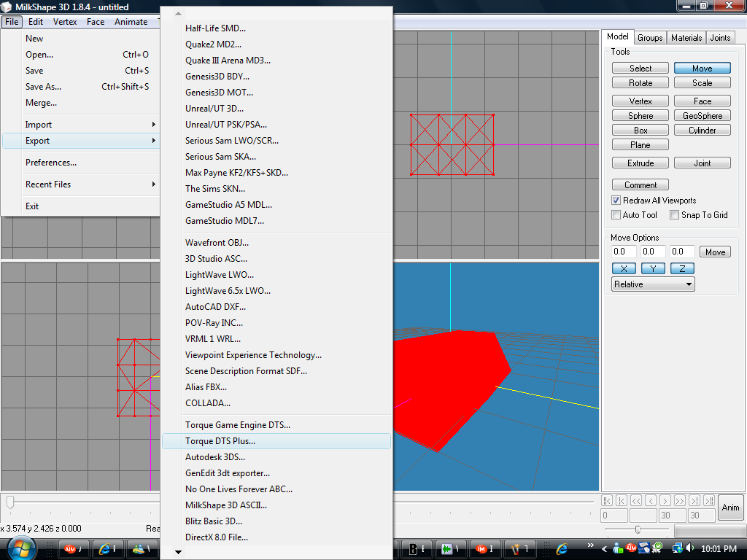
Task: Step to previous keyframe button
Action: [622, 500]
